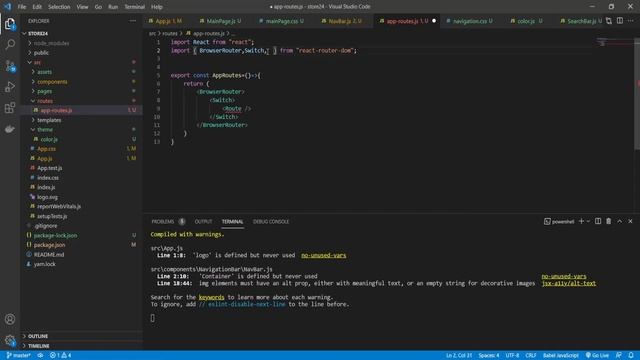Click the CRLF line ending item
The image size is (640, 360).
pyautogui.click(x=531, y=356)
